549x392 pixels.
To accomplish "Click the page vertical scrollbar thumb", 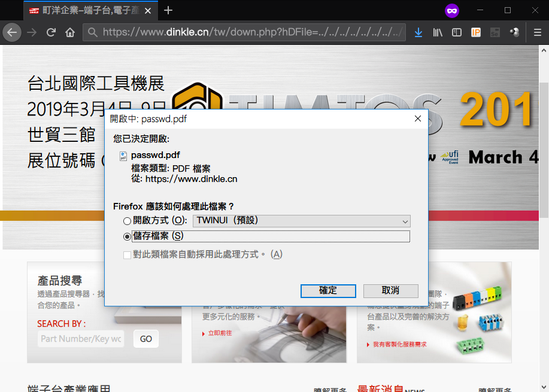I will pos(544,150).
